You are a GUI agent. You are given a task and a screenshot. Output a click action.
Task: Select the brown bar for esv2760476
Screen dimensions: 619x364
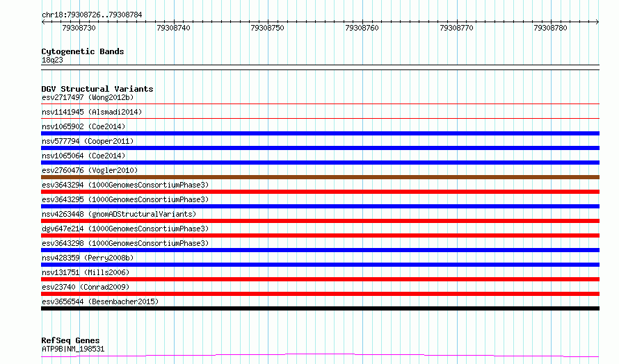tap(320, 177)
